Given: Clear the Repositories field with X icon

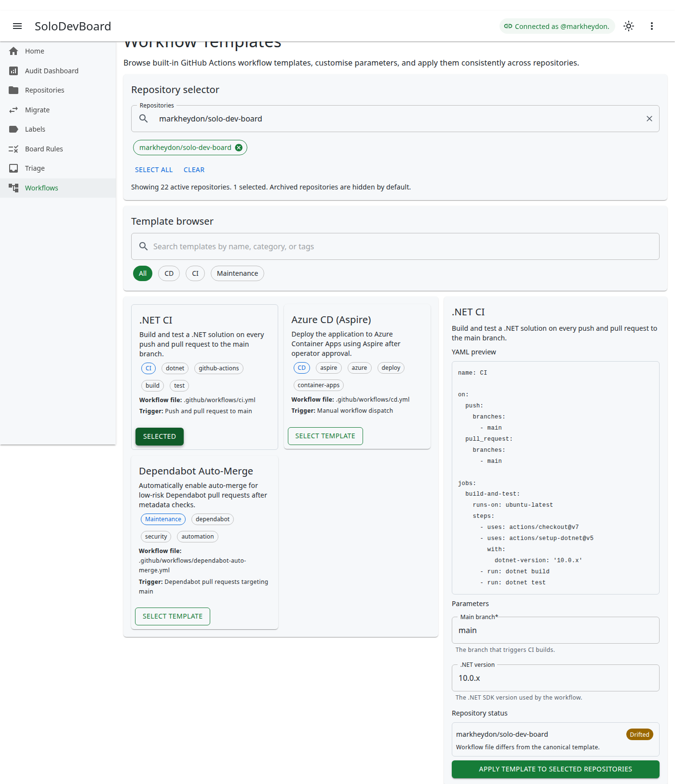Looking at the screenshot, I should [x=649, y=119].
